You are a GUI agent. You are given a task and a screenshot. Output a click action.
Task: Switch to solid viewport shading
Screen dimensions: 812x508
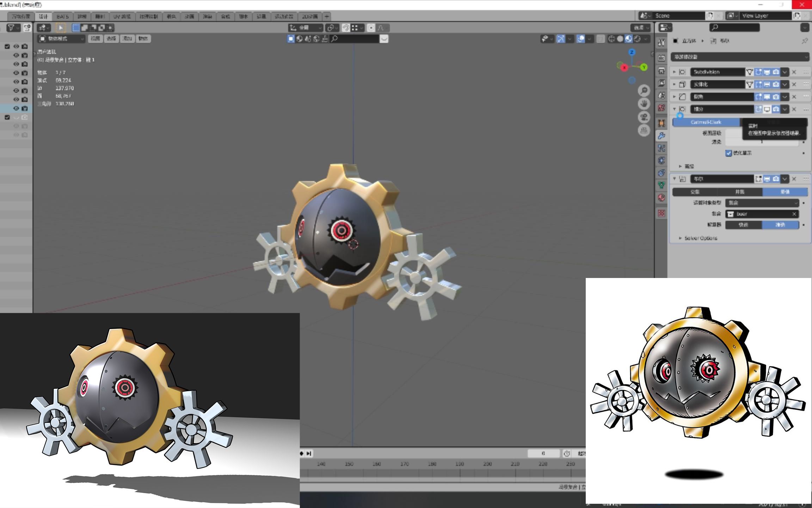620,39
